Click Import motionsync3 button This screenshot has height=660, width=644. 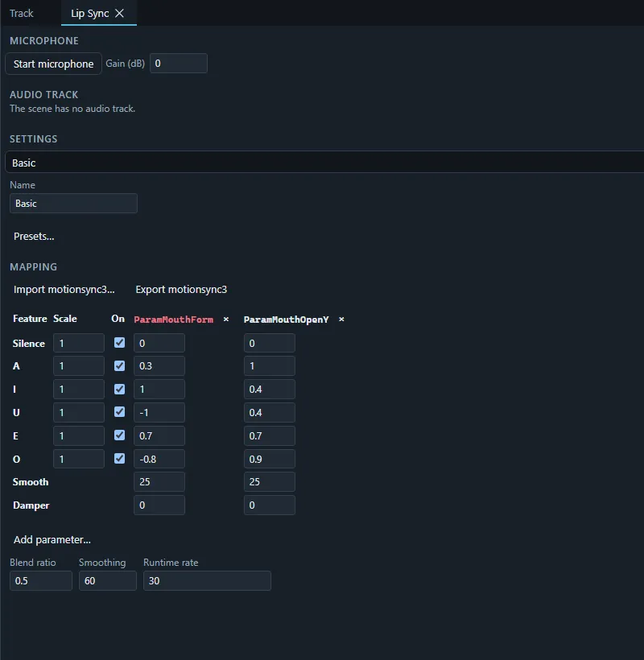[x=64, y=290]
